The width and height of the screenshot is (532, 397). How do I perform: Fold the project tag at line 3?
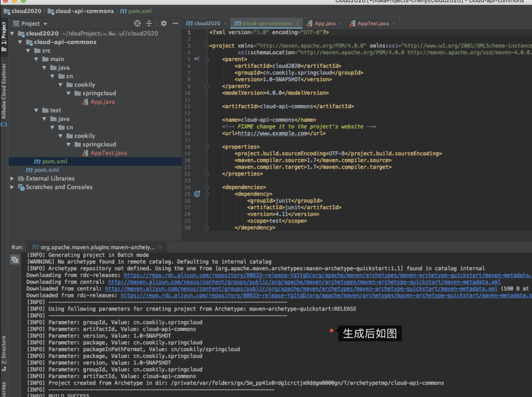(207, 46)
